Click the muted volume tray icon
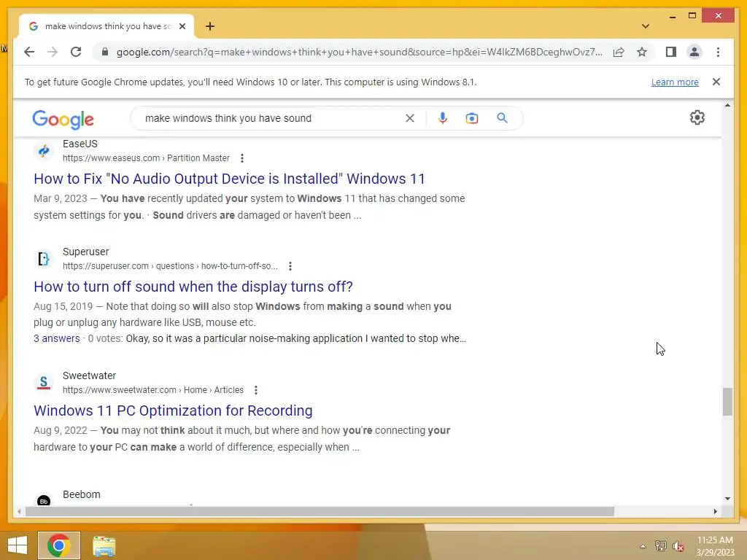 (678, 546)
